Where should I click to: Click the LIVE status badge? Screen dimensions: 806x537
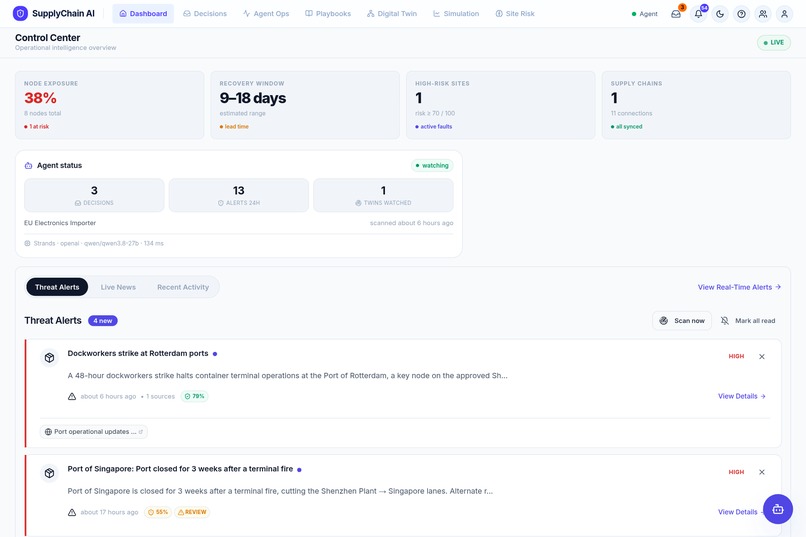pos(774,43)
